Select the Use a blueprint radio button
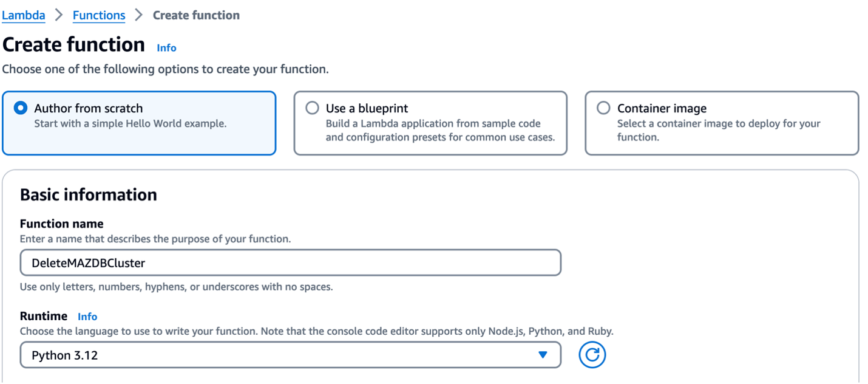The height and width of the screenshot is (384, 868). (312, 108)
